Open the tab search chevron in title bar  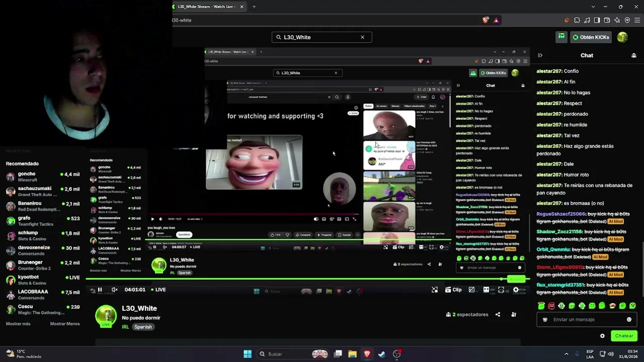coord(593,7)
